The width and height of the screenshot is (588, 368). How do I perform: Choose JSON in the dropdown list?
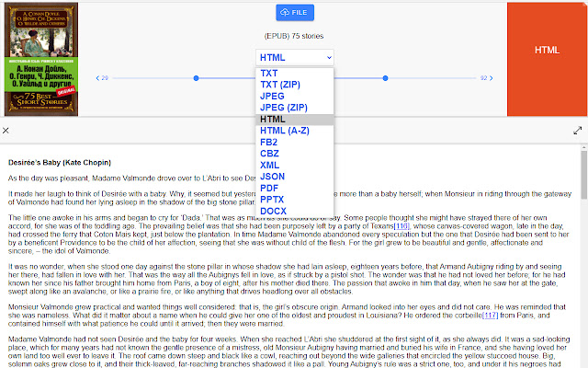click(x=295, y=177)
